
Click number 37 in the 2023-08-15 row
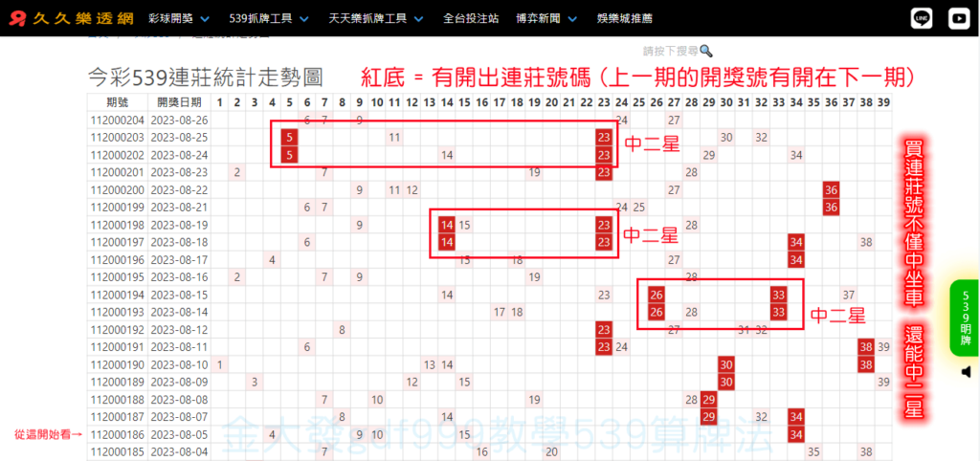click(849, 295)
